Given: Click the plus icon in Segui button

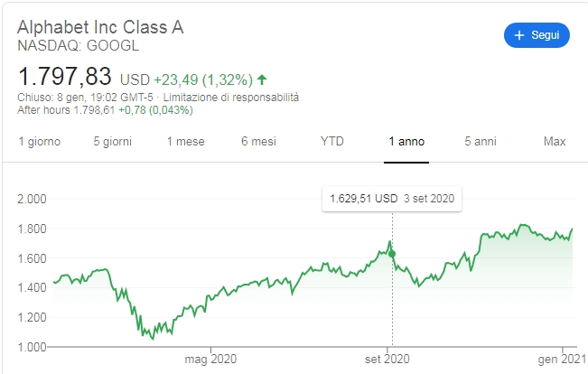Looking at the screenshot, I should point(519,35).
